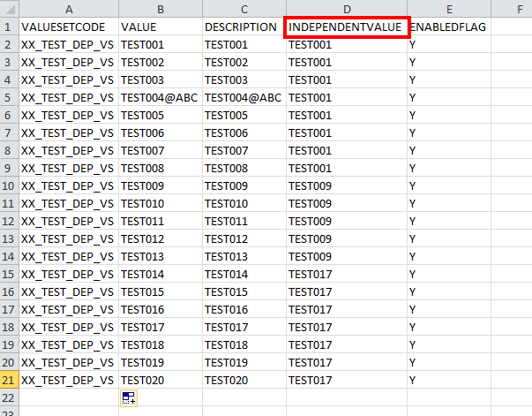Select column E header

tap(449, 9)
